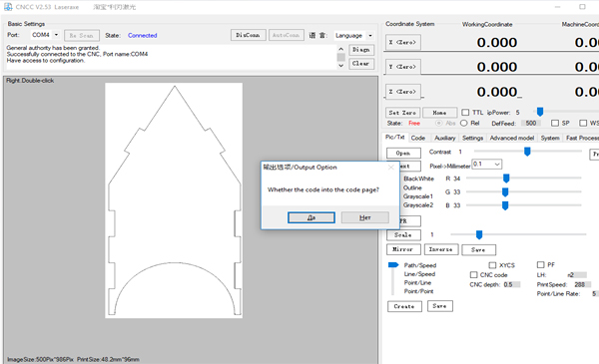The image size is (599, 364).
Task: Click the Y <Zero> button
Action: 402,67
